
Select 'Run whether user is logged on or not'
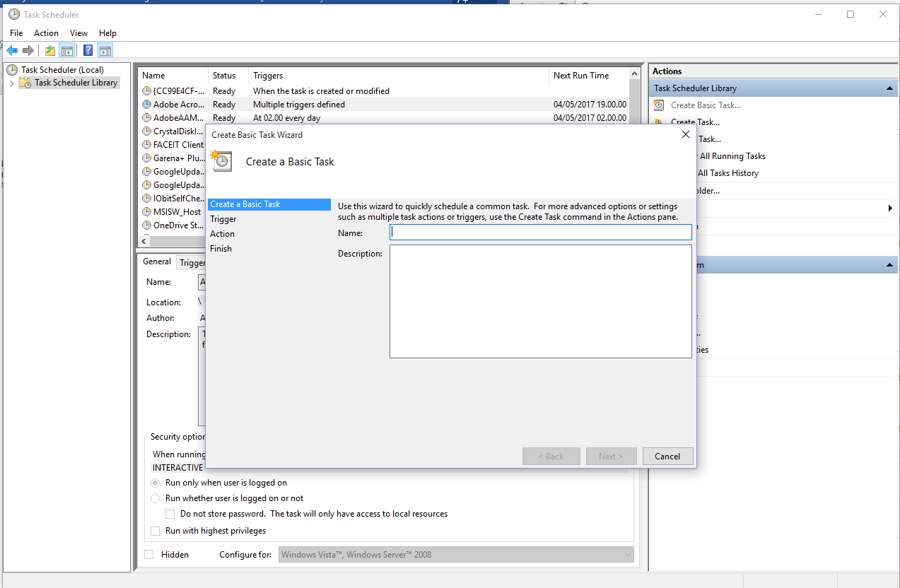click(155, 498)
